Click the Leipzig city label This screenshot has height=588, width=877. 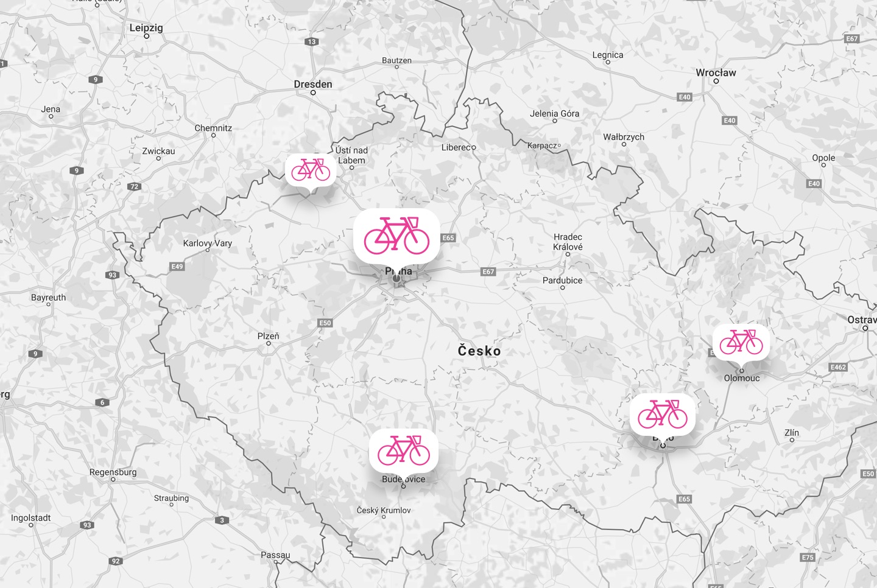[146, 27]
